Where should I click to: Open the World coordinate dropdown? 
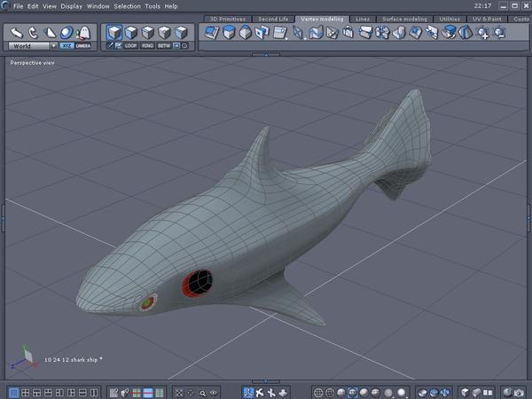pos(33,46)
